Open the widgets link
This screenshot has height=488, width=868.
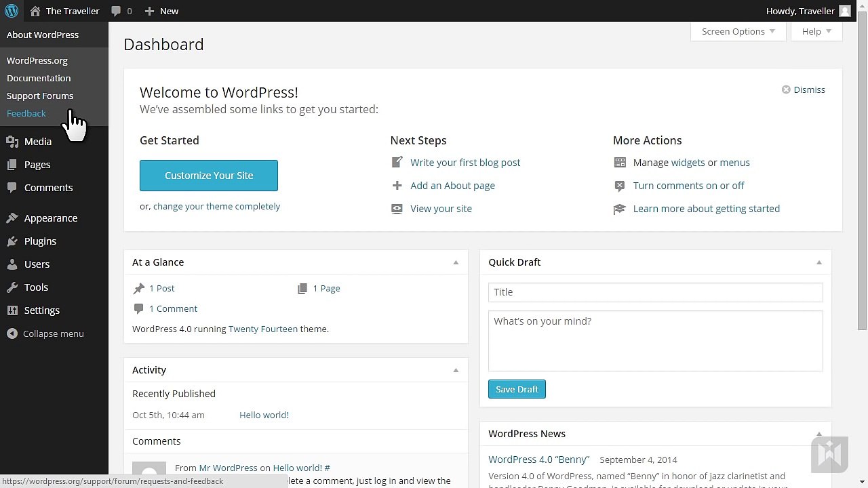[x=688, y=163]
